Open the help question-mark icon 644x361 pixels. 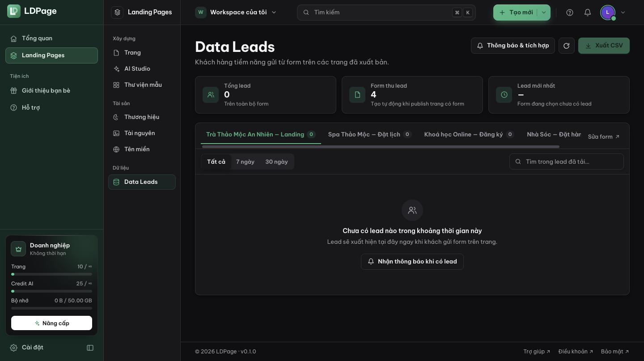pos(570,13)
